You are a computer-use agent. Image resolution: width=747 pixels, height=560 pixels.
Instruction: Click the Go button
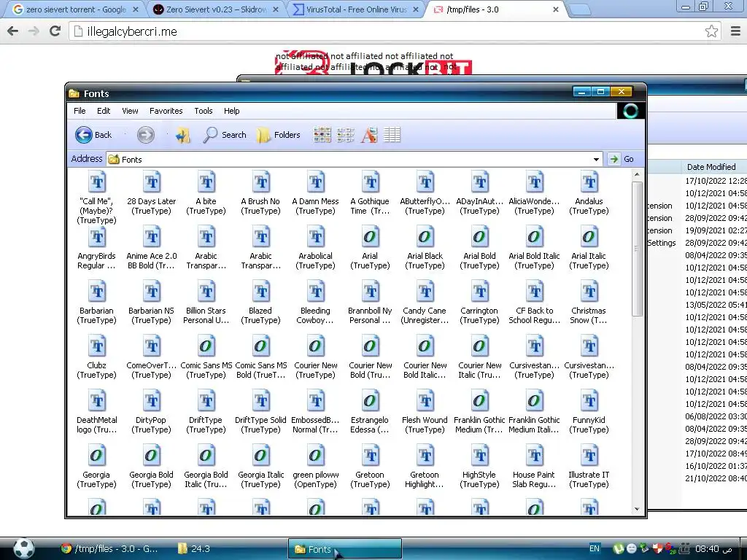(622, 159)
